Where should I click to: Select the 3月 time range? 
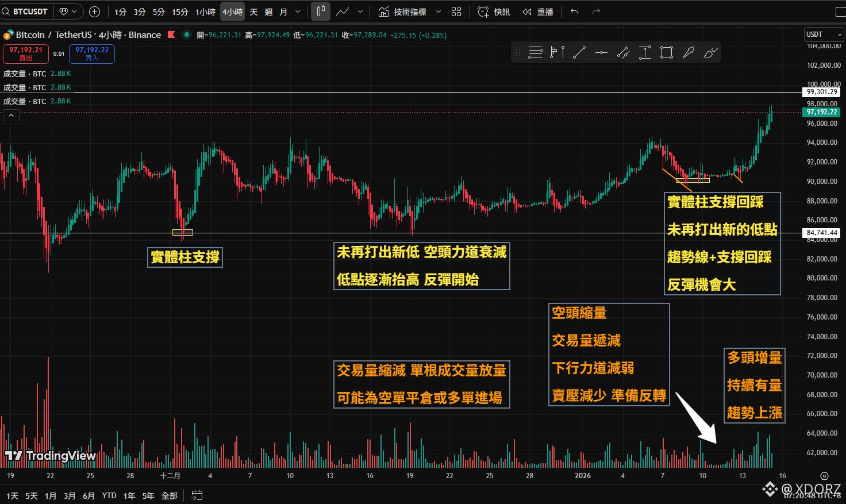(70, 495)
